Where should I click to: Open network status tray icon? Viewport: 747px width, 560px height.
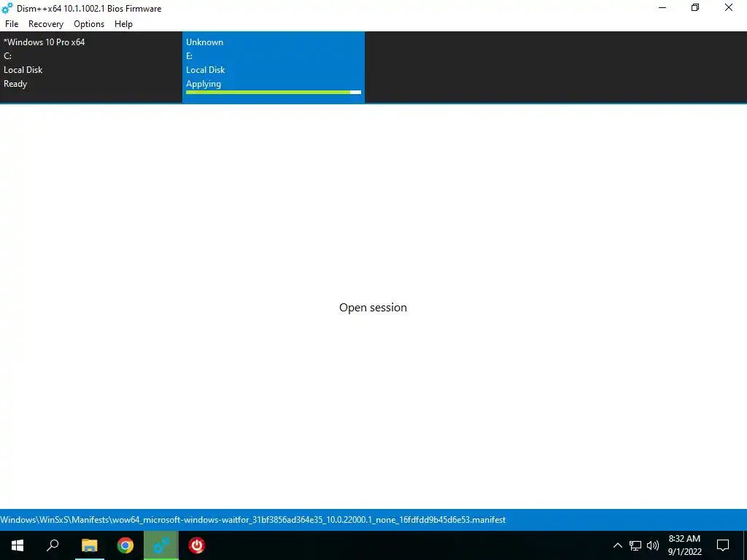point(635,545)
